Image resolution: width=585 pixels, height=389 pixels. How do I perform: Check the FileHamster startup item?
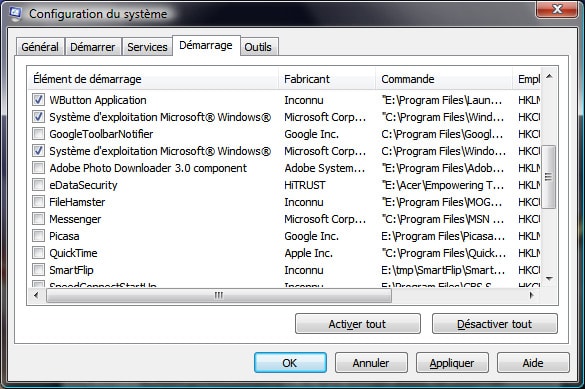tap(38, 202)
